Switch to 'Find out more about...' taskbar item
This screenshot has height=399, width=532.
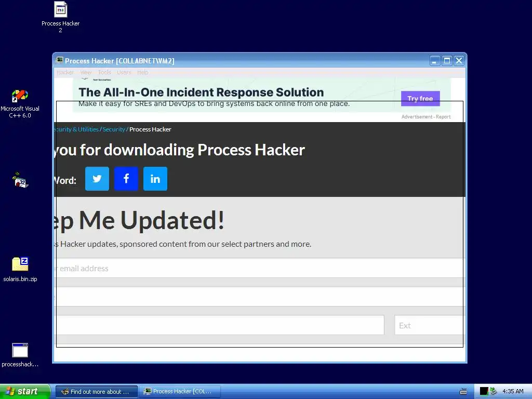tap(96, 392)
